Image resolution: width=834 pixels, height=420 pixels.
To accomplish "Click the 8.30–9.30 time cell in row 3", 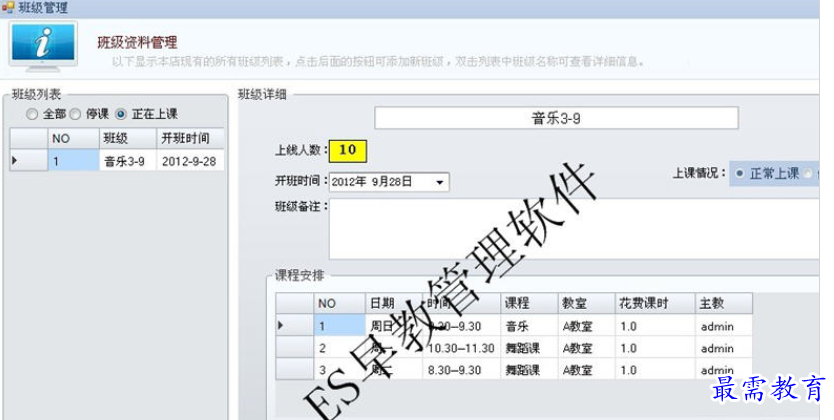I will (x=461, y=369).
